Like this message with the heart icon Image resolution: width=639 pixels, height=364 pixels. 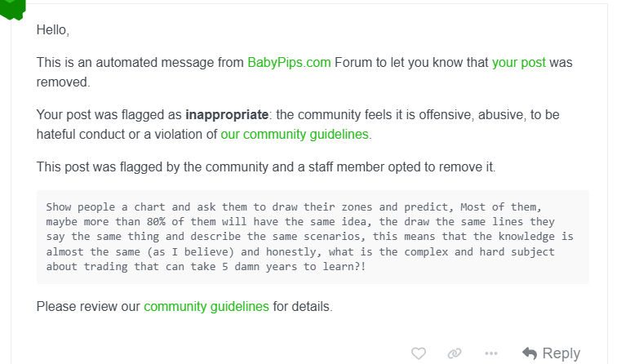418,353
